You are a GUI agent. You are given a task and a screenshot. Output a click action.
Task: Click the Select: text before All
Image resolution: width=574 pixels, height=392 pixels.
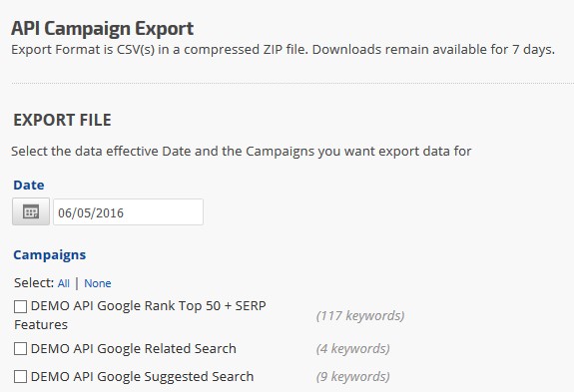click(x=34, y=283)
